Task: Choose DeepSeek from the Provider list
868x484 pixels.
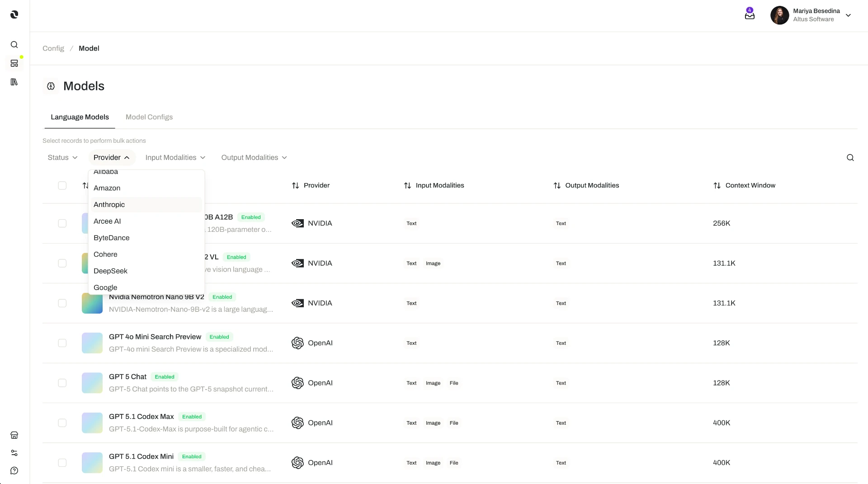Action: [146, 271]
